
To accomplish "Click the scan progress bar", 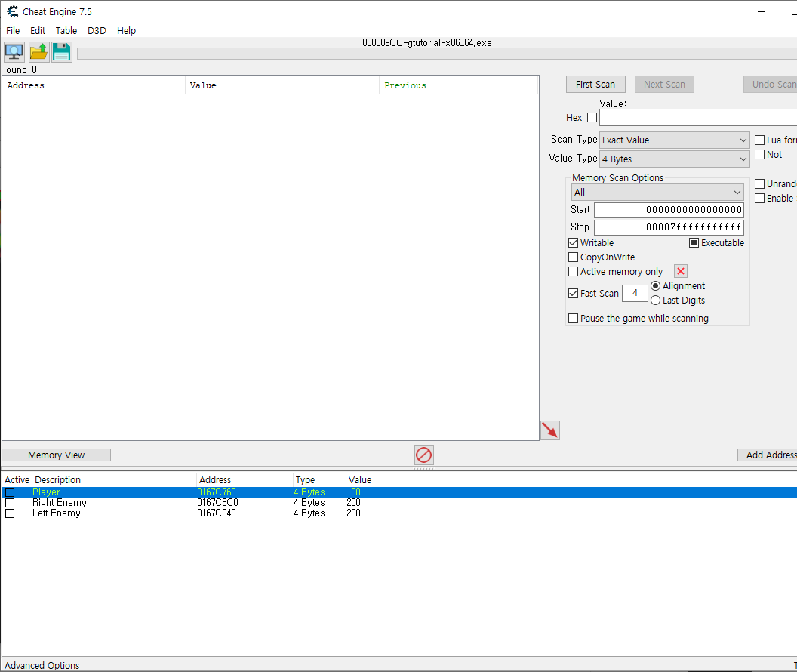I will [x=437, y=54].
